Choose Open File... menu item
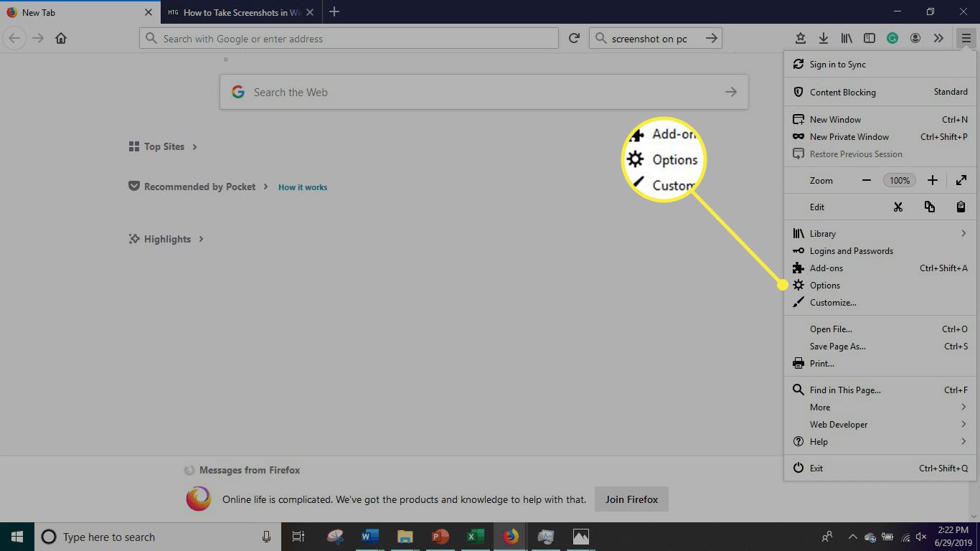This screenshot has height=551, width=980. click(880, 329)
